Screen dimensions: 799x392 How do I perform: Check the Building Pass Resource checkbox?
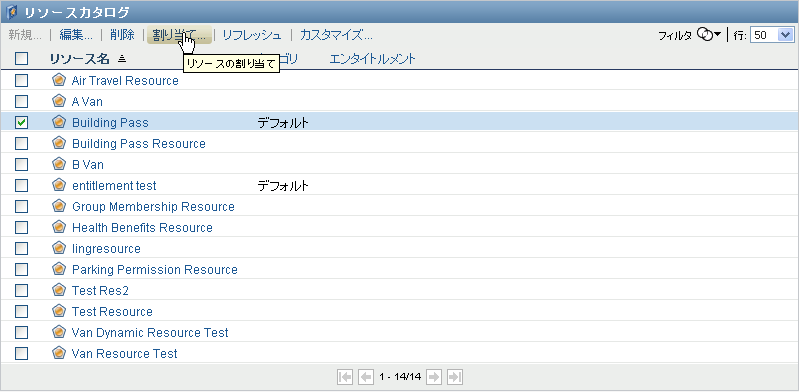(21, 143)
